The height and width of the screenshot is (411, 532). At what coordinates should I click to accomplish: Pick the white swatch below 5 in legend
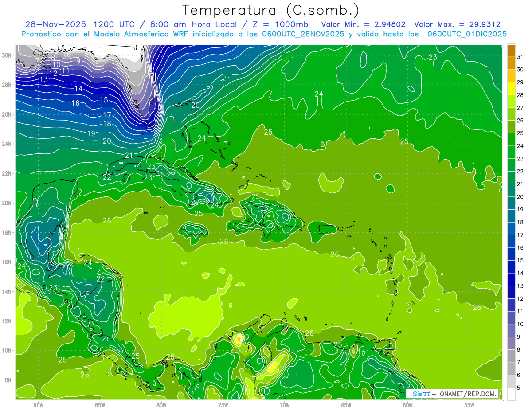coord(511,394)
